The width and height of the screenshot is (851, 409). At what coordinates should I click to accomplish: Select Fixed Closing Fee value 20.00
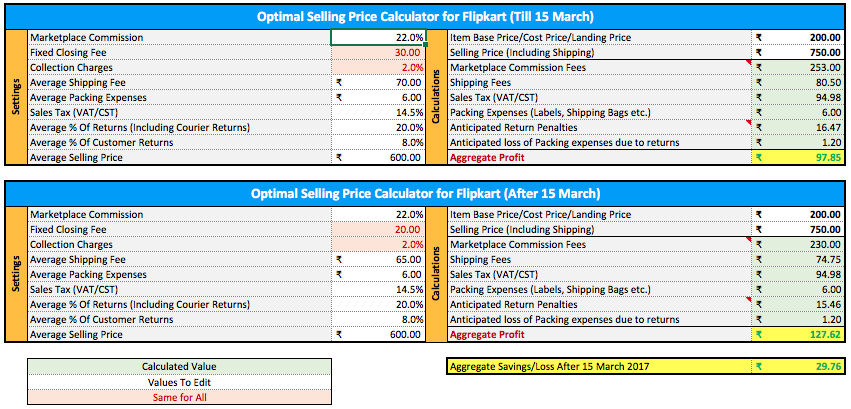[378, 230]
